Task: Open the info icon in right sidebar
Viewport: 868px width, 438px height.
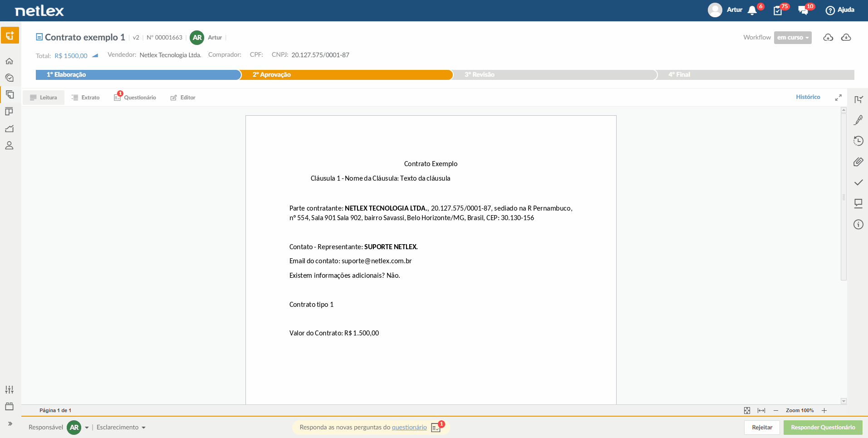Action: [858, 224]
